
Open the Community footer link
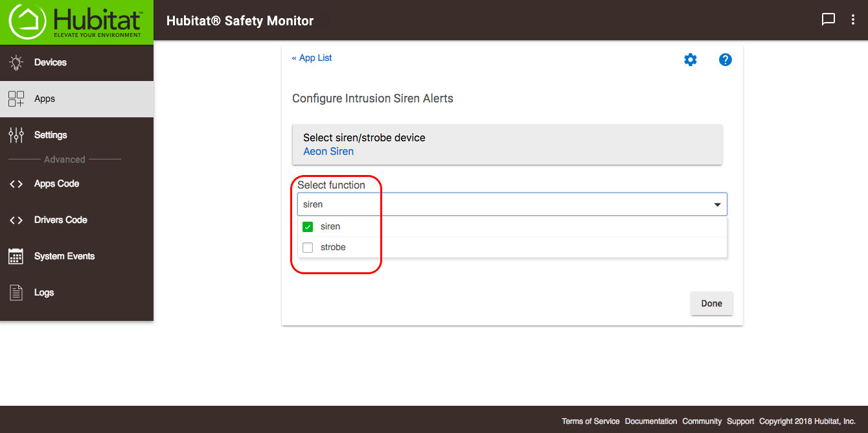[x=702, y=421]
